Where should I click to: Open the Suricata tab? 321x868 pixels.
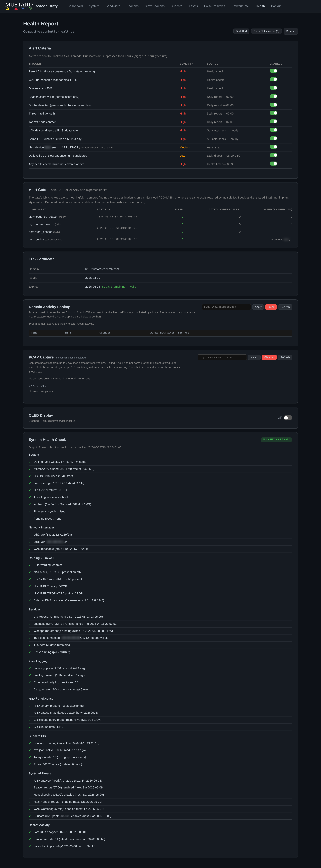[x=176, y=6]
